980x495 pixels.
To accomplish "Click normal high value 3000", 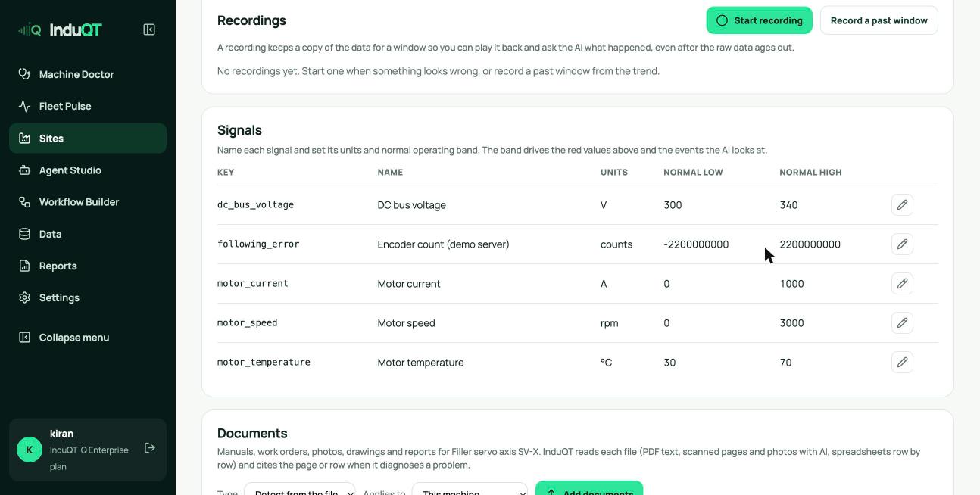I will [x=792, y=323].
